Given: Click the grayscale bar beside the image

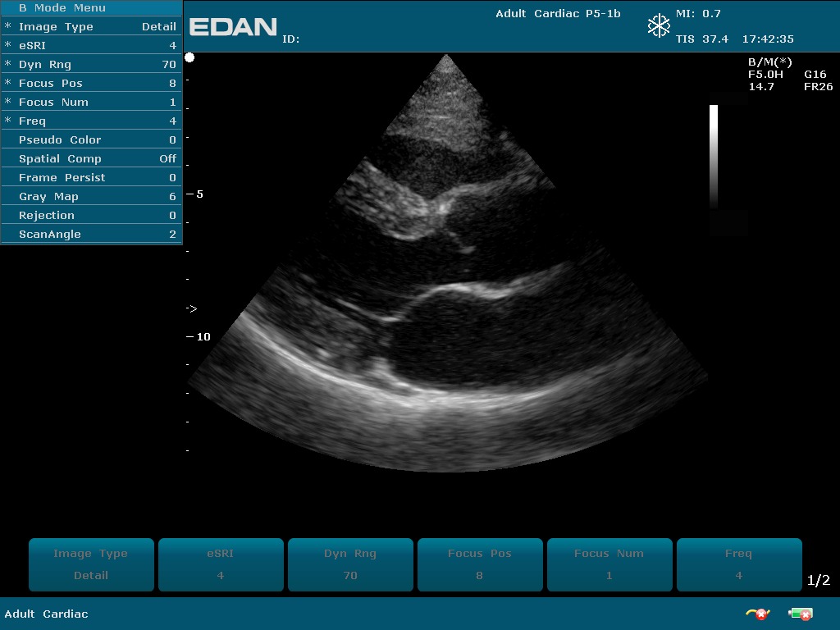Looking at the screenshot, I should click(x=714, y=156).
